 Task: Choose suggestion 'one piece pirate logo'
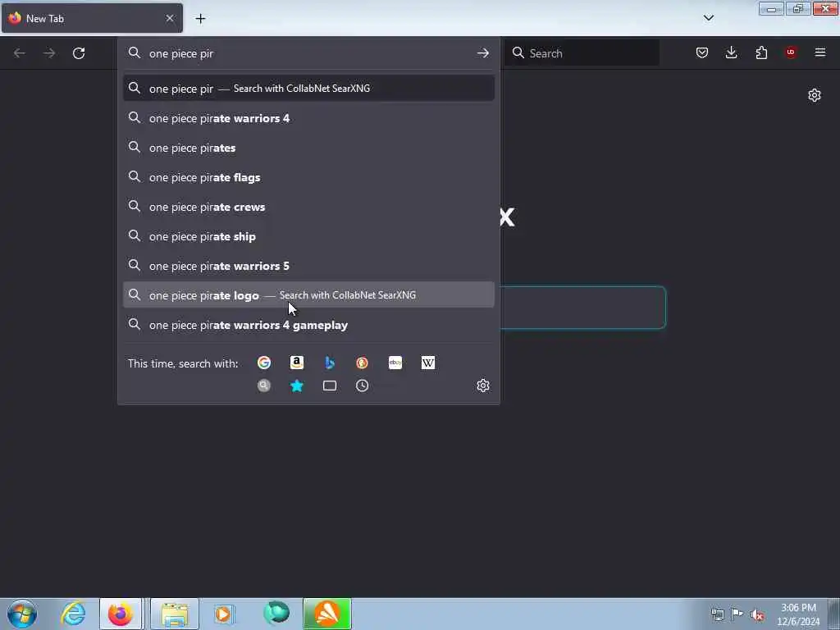[308, 295]
